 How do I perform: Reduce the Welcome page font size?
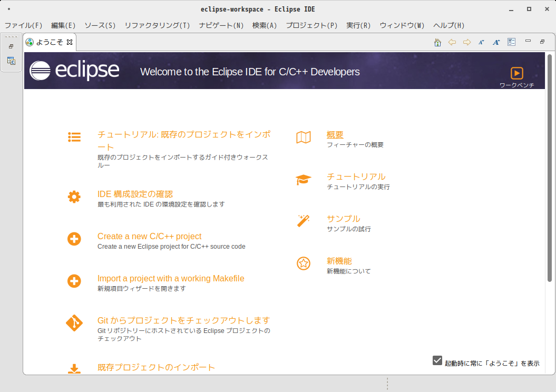481,42
